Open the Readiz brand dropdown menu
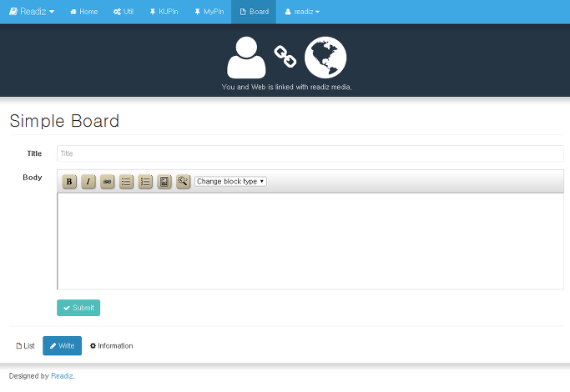This screenshot has width=570, height=392. [32, 12]
